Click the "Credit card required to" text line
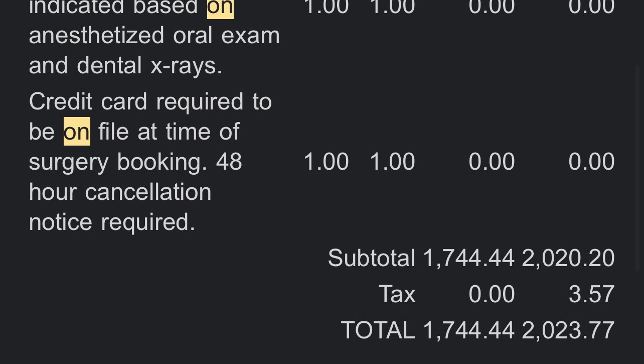This screenshot has width=644, height=364. tap(150, 101)
